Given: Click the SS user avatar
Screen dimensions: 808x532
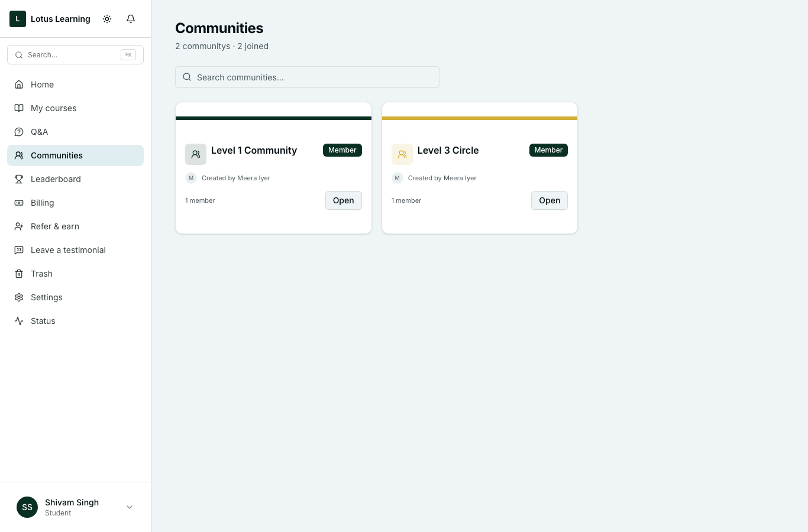Looking at the screenshot, I should tap(27, 507).
